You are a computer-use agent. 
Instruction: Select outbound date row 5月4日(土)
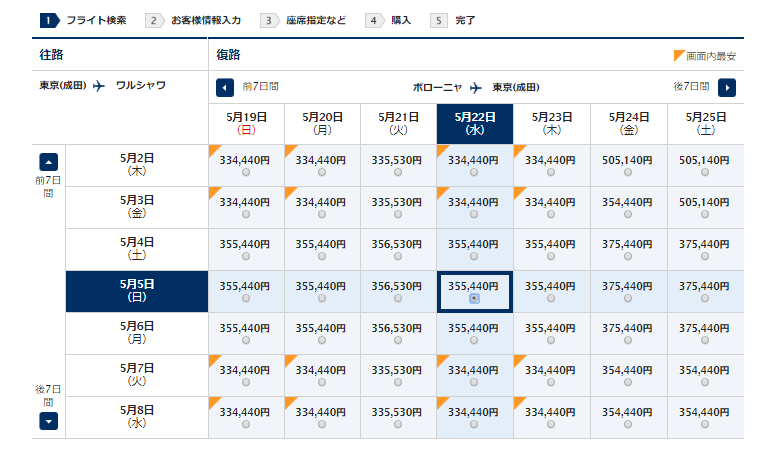pyautogui.click(x=137, y=249)
